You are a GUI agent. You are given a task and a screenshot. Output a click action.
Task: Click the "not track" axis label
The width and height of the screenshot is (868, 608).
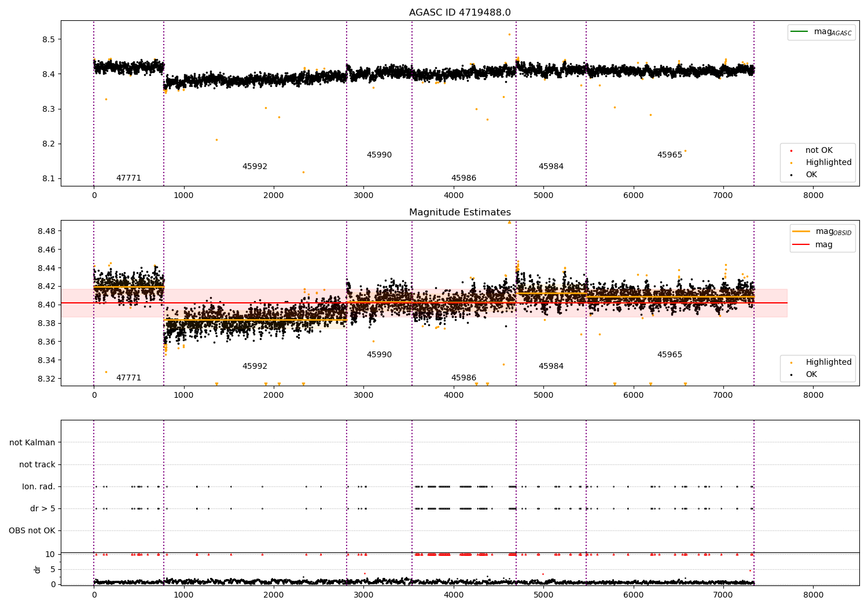coord(37,465)
